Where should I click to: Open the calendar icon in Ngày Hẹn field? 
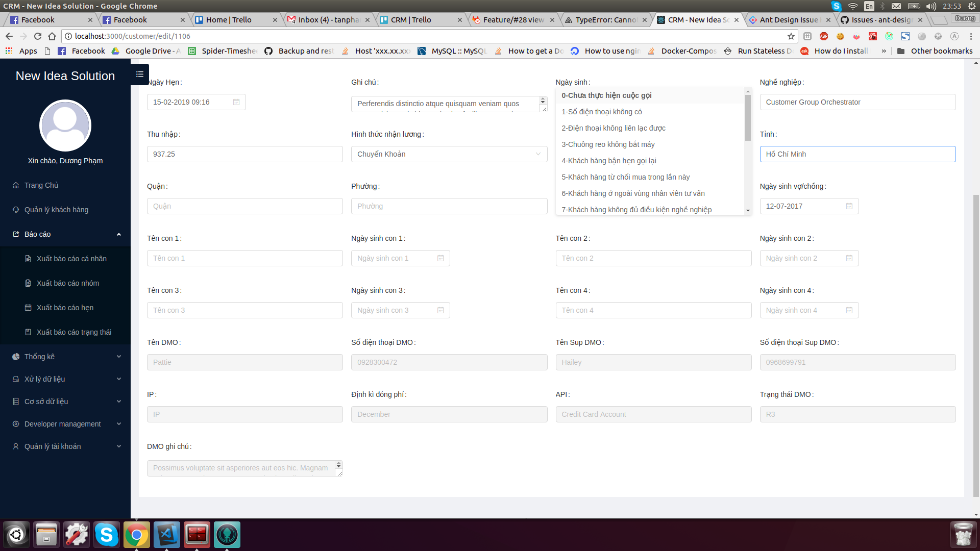[236, 102]
